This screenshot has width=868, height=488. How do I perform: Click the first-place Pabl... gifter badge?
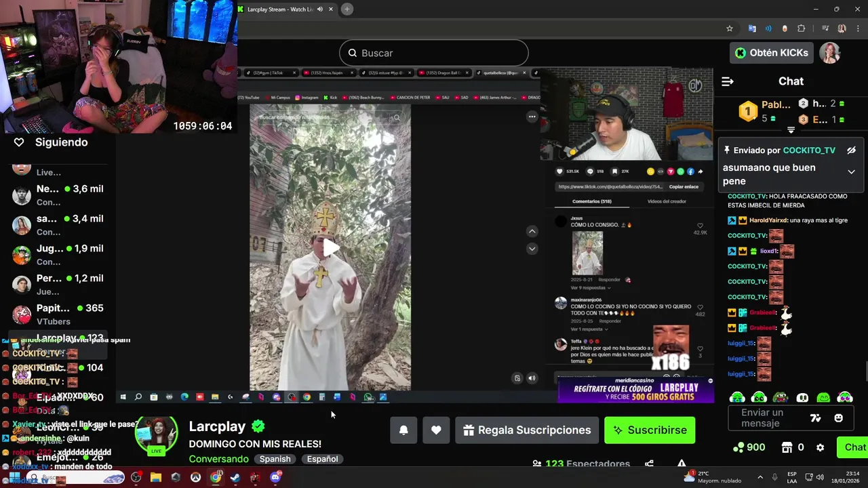click(748, 111)
